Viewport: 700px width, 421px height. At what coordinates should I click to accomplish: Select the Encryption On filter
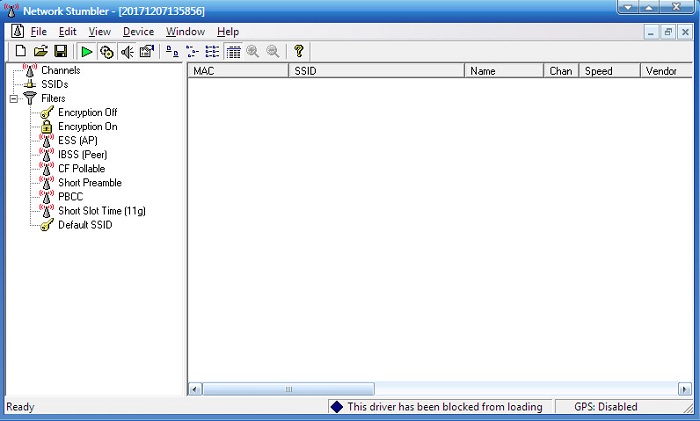click(x=88, y=126)
